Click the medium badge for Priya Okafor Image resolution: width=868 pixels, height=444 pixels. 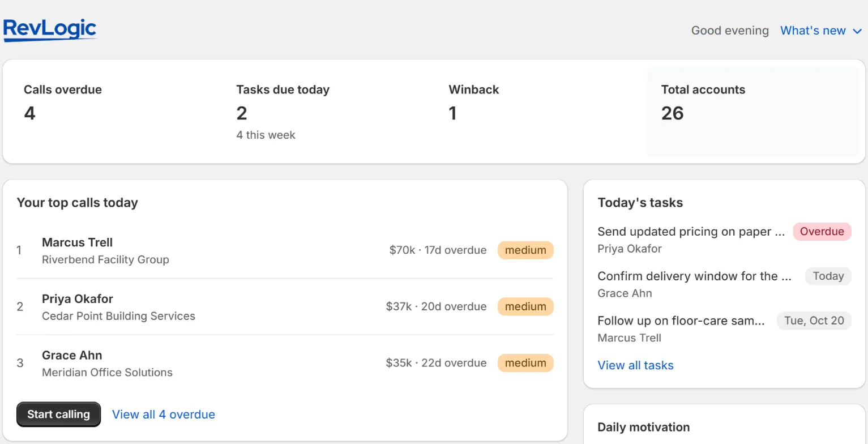click(525, 306)
